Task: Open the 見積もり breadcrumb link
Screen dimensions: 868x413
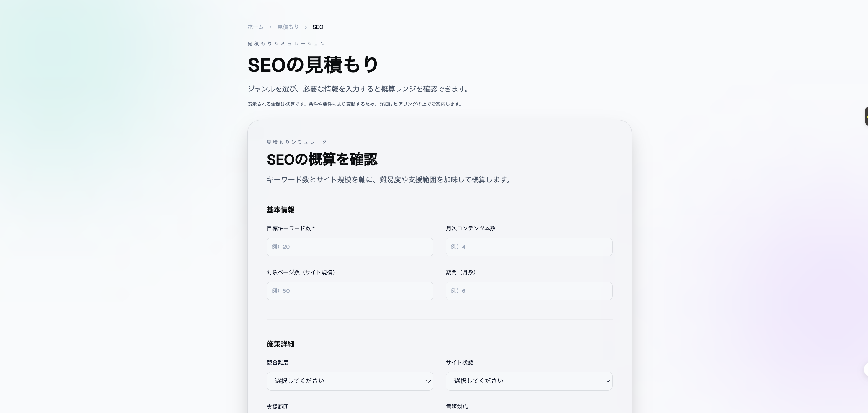Action: tap(288, 27)
